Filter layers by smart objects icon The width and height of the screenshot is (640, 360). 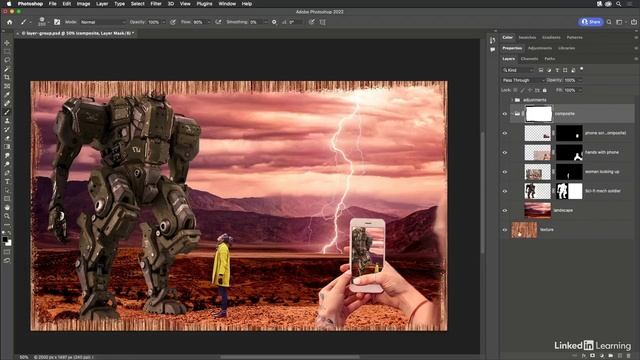click(573, 70)
